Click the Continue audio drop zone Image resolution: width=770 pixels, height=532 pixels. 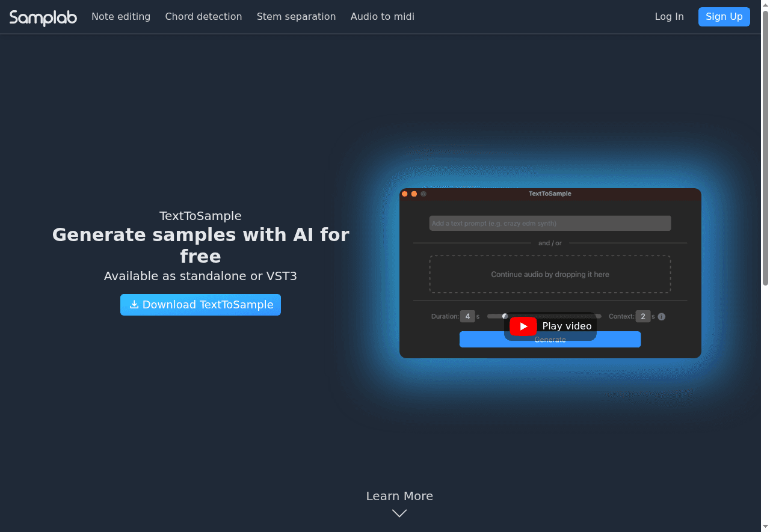(x=550, y=274)
